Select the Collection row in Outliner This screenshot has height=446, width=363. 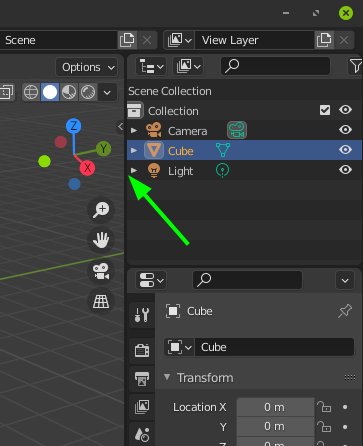pos(245,111)
